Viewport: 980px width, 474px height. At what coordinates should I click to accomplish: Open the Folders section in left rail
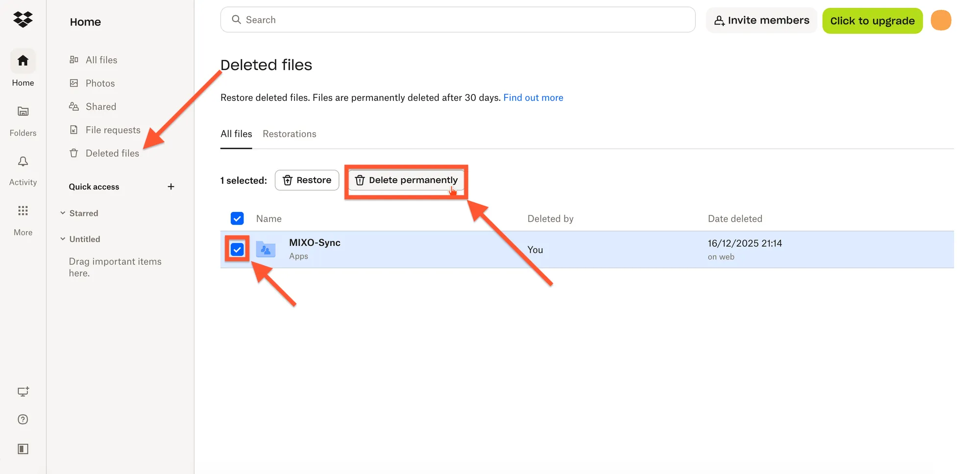[23, 112]
